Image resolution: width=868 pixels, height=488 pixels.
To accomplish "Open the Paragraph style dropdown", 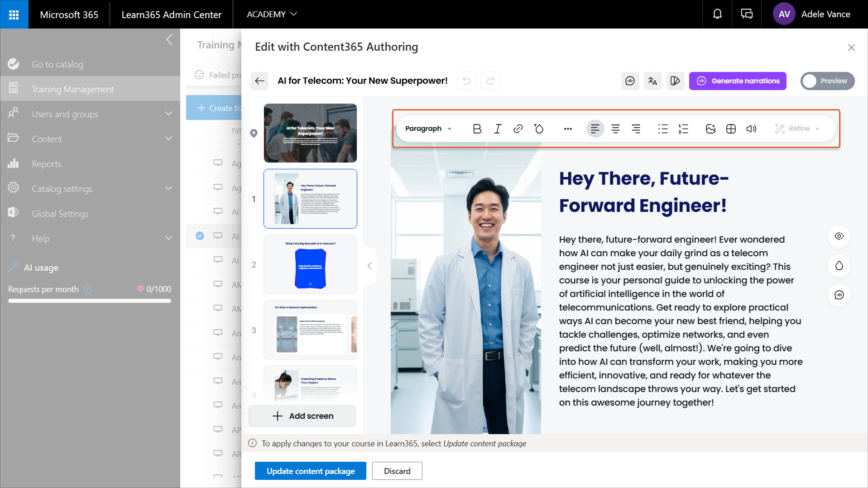I will click(428, 129).
